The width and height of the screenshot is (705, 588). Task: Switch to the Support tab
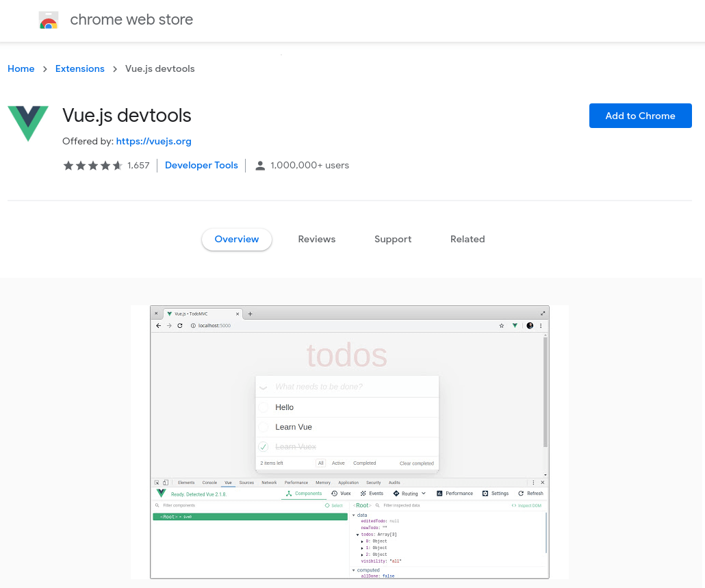[393, 239]
